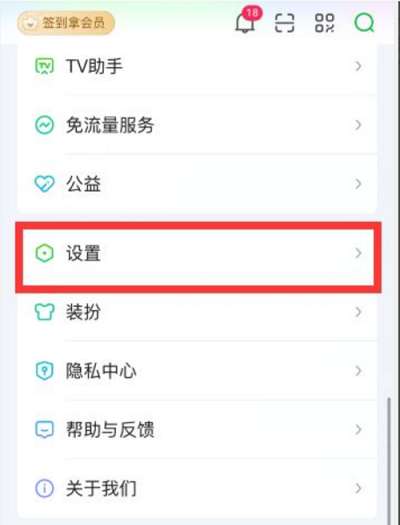The width and height of the screenshot is (400, 525).
Task: Expand the chevron on the 关于我们 row
Action: (358, 488)
